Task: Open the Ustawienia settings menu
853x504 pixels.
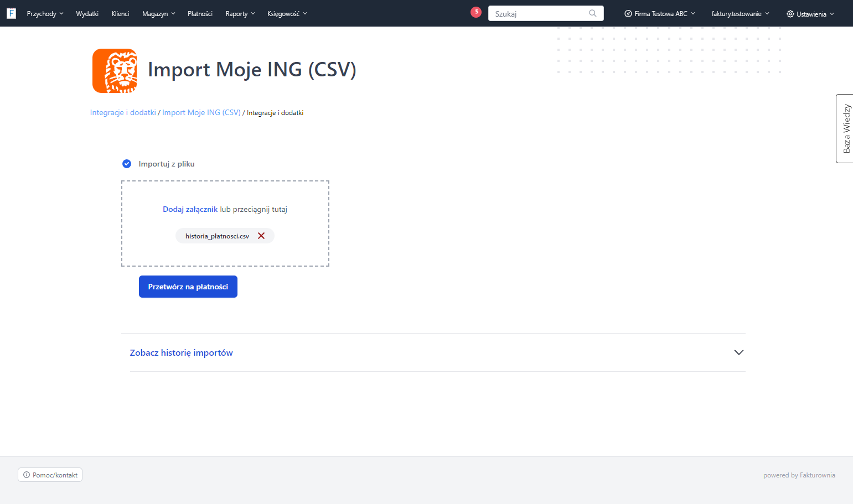Action: tap(810, 14)
